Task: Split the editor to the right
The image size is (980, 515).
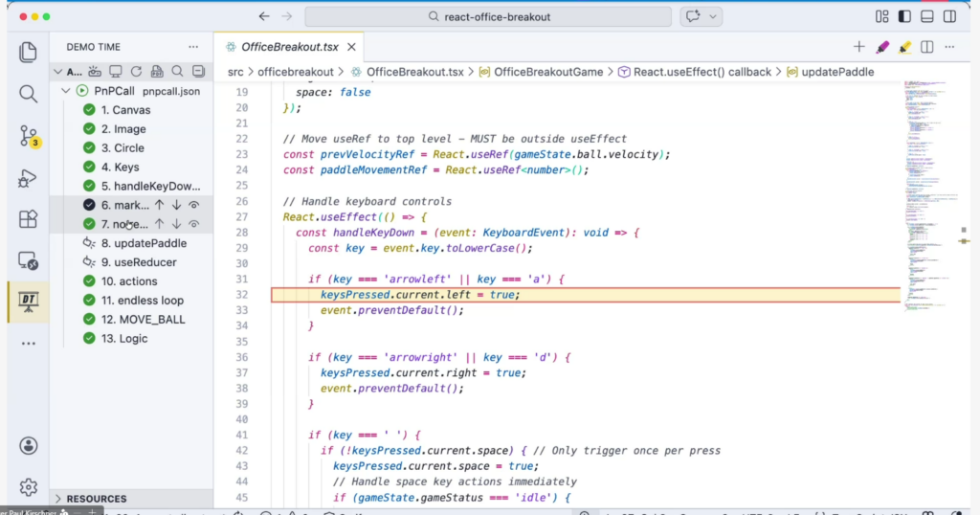Action: (927, 47)
